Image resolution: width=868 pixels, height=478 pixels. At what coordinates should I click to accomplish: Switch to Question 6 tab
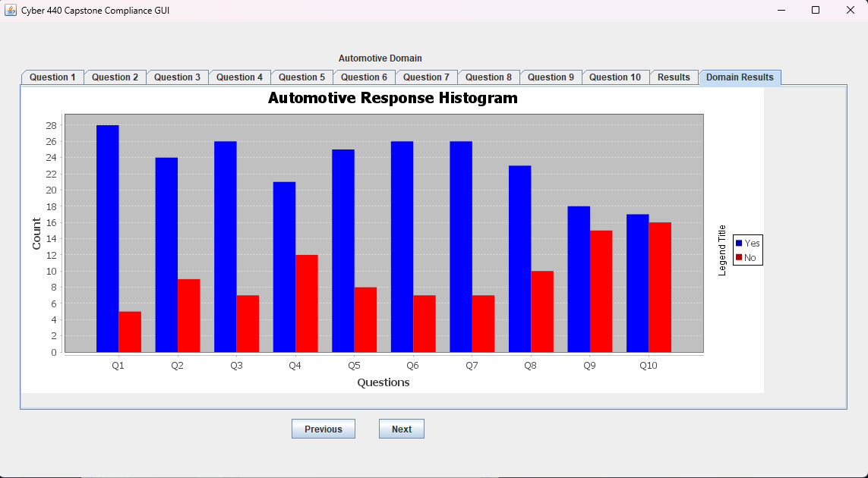364,77
